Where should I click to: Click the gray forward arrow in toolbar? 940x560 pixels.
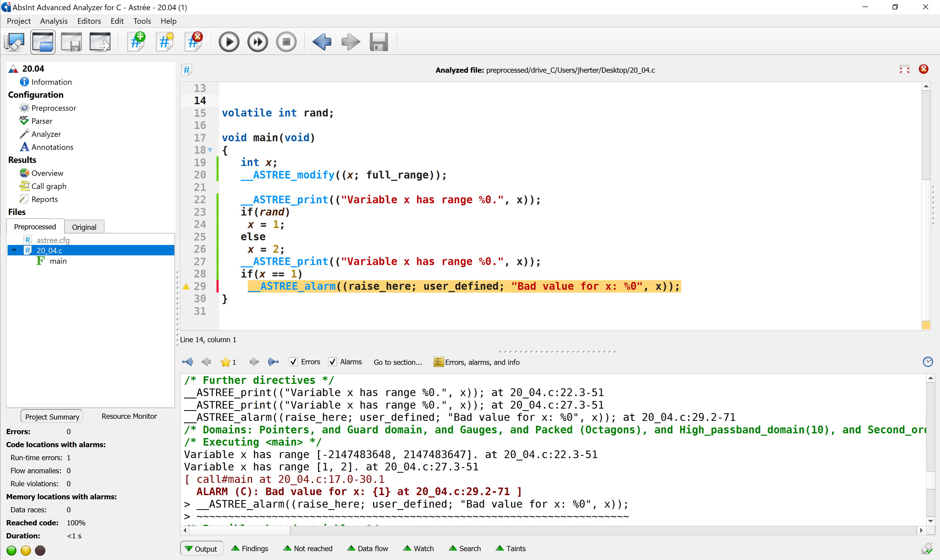[351, 41]
